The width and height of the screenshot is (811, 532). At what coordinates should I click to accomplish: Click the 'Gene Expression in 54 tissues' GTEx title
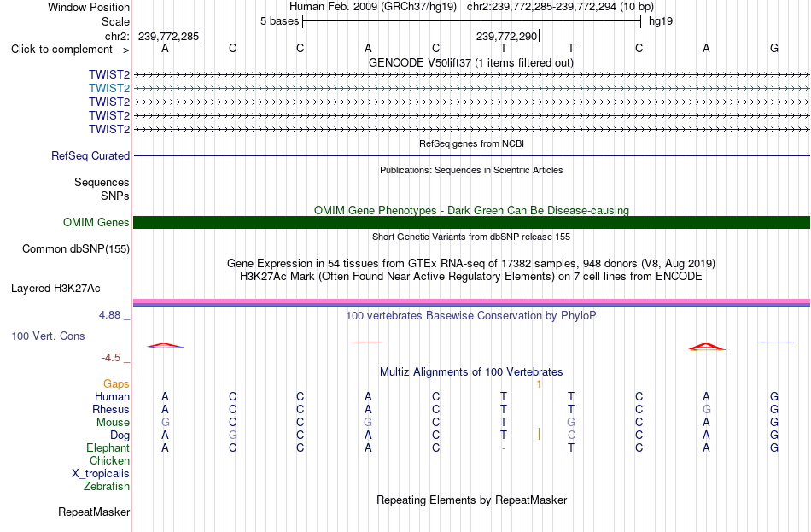(x=471, y=263)
